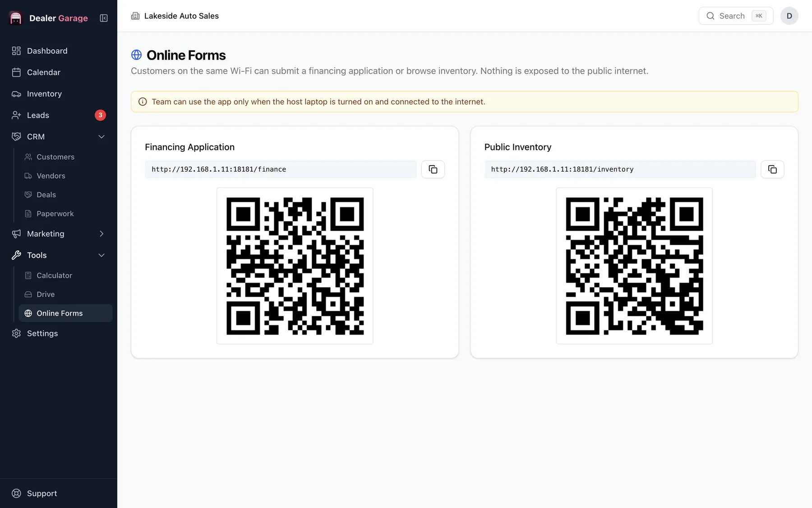Click the Lakeside Auto Sales dealership name

tap(181, 16)
